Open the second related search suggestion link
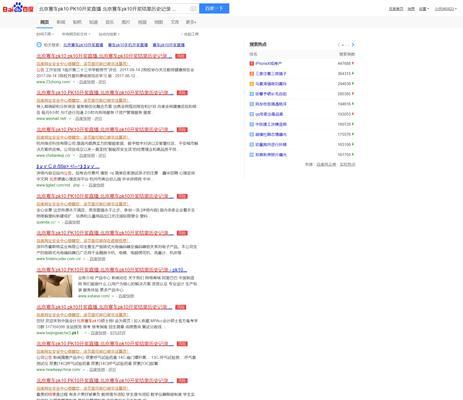 [x=128, y=45]
